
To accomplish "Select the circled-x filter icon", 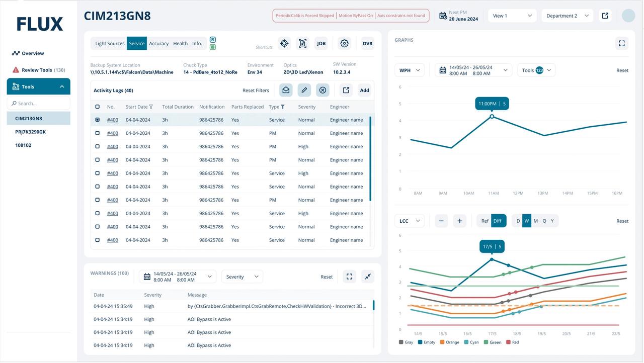I will point(323,90).
